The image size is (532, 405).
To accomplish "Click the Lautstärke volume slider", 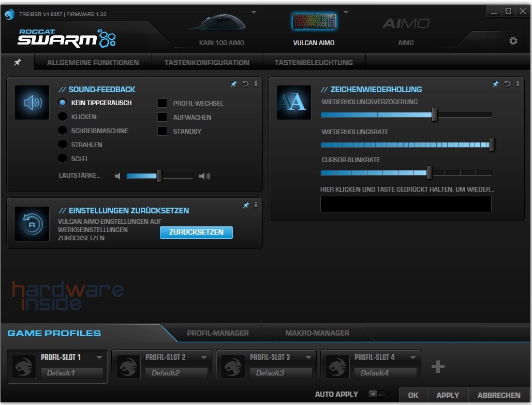I will [x=159, y=176].
